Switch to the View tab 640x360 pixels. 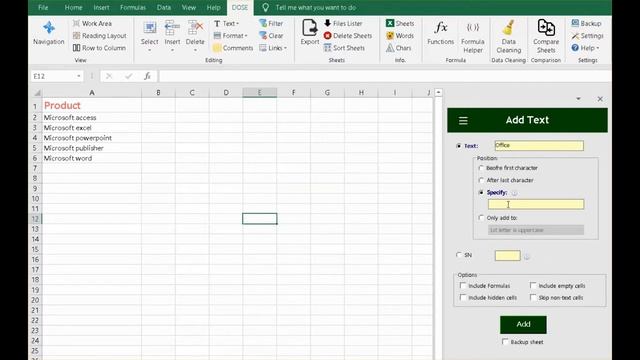click(189, 7)
